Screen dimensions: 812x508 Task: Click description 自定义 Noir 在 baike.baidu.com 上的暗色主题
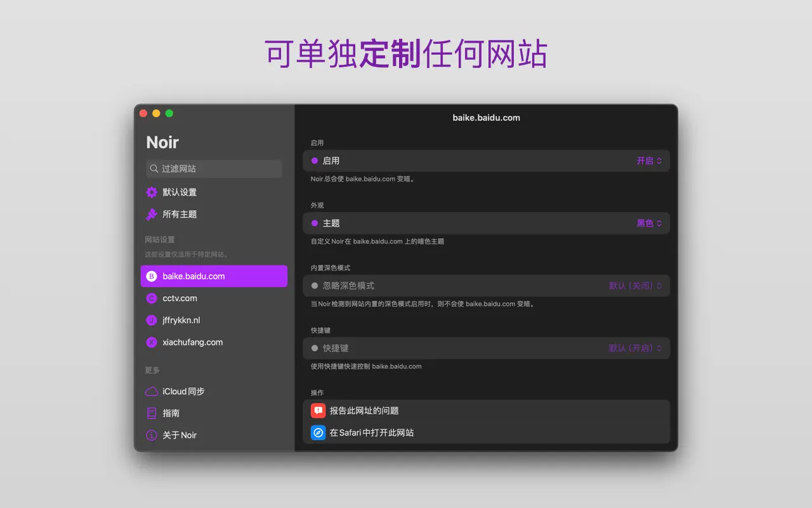(x=377, y=241)
